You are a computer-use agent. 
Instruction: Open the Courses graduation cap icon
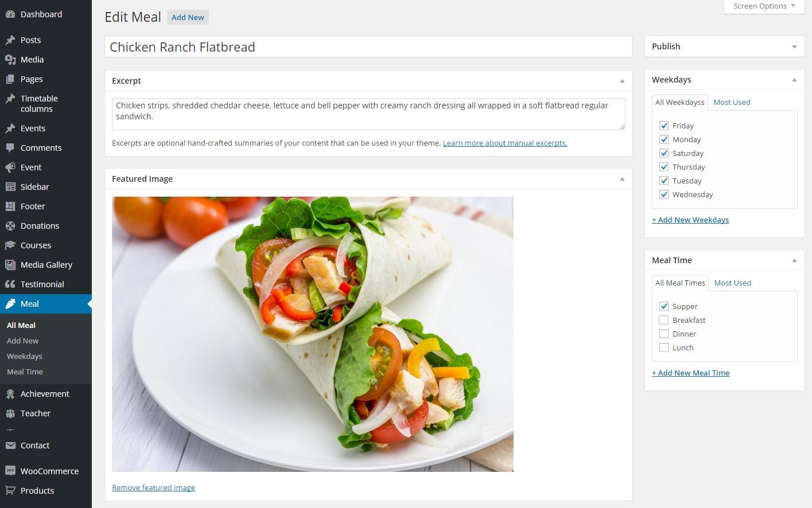(x=10, y=245)
